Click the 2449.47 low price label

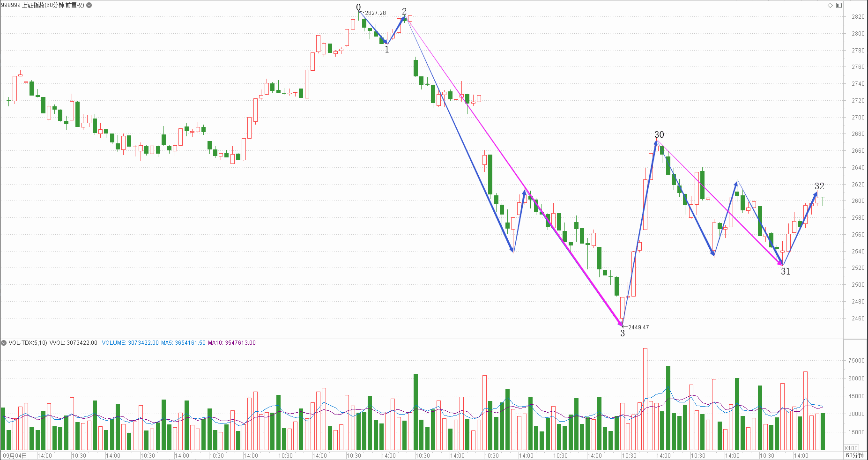coord(638,327)
